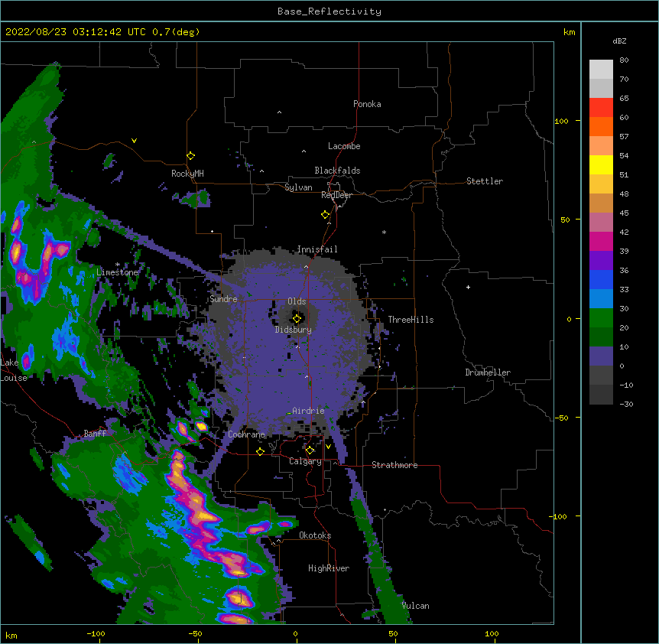The width and height of the screenshot is (659, 644).
Task: Click the Innisfail city label
Action: [x=317, y=249]
